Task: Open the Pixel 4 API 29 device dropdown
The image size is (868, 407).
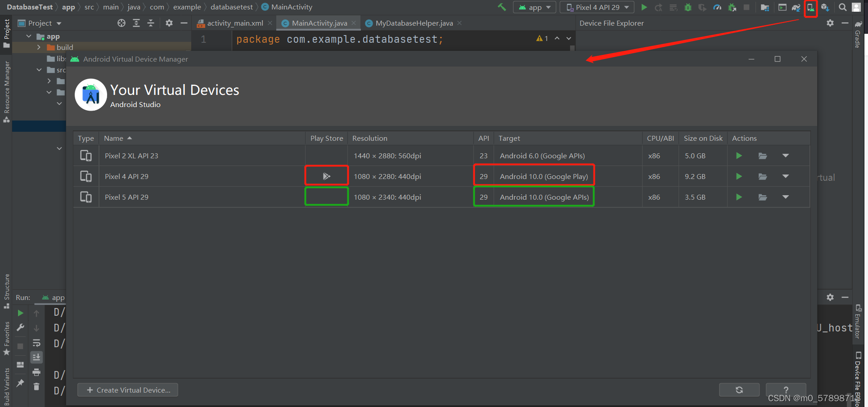Action: pos(597,7)
